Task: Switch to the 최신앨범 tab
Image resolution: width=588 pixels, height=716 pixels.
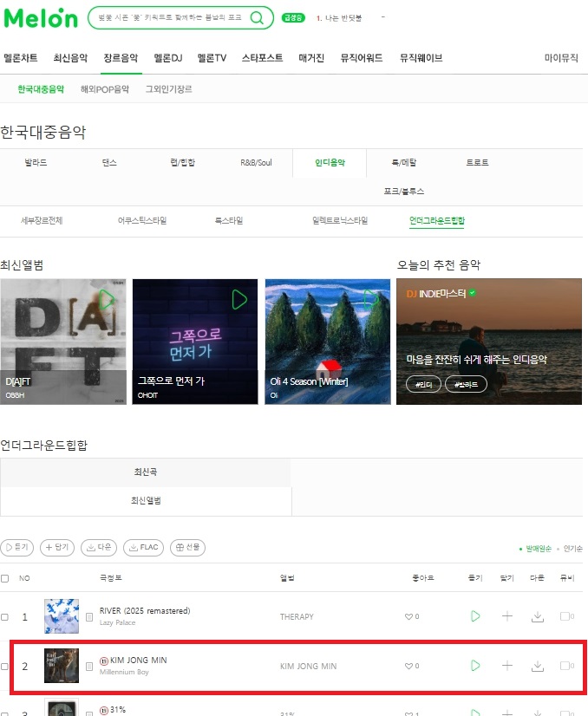Action: pyautogui.click(x=146, y=501)
